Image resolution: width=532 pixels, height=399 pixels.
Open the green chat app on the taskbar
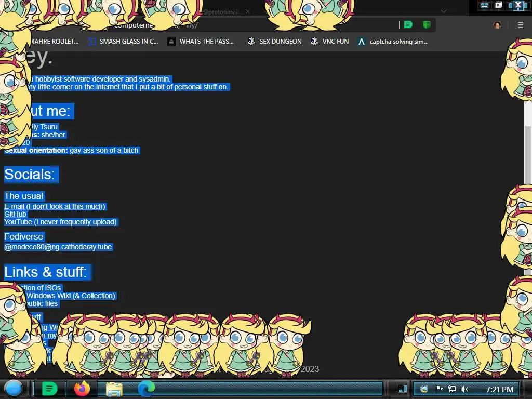(x=49, y=389)
